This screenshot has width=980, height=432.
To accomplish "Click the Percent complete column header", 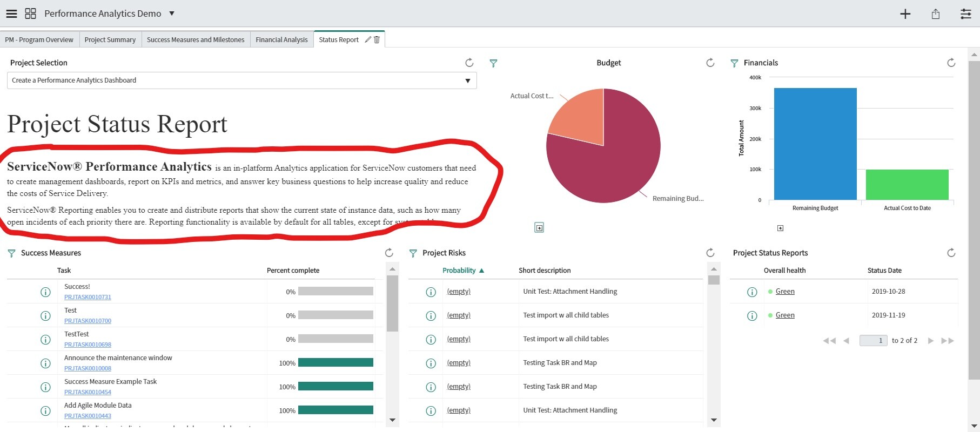I will click(293, 271).
